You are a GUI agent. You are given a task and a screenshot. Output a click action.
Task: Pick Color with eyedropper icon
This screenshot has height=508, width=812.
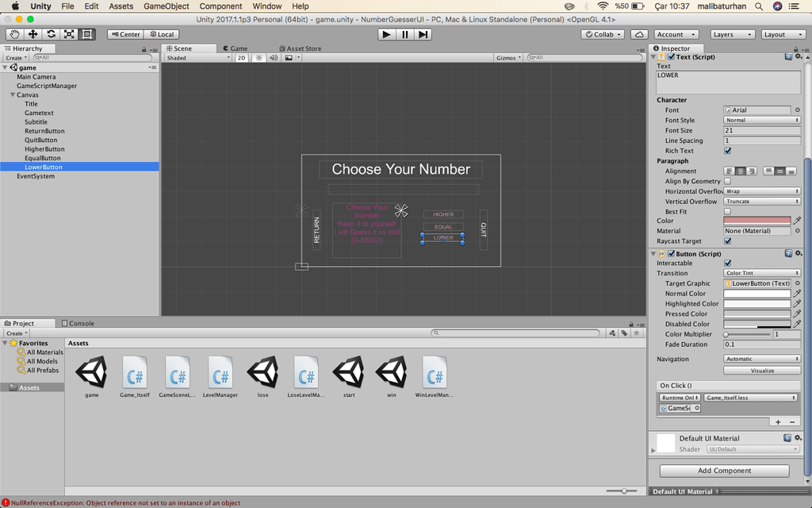(x=797, y=221)
